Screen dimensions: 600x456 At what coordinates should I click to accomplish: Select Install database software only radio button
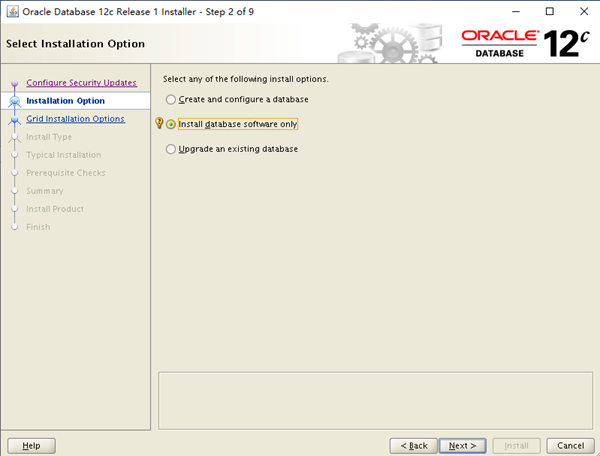point(171,124)
